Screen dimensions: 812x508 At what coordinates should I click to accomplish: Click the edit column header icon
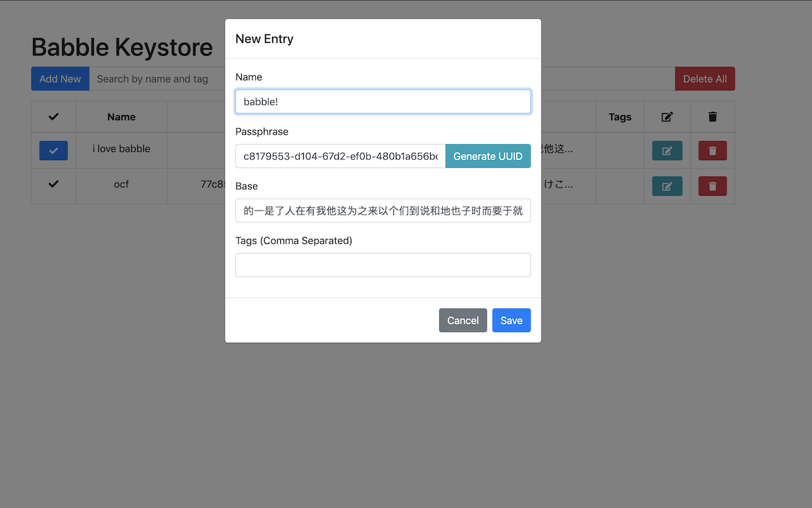tap(667, 117)
